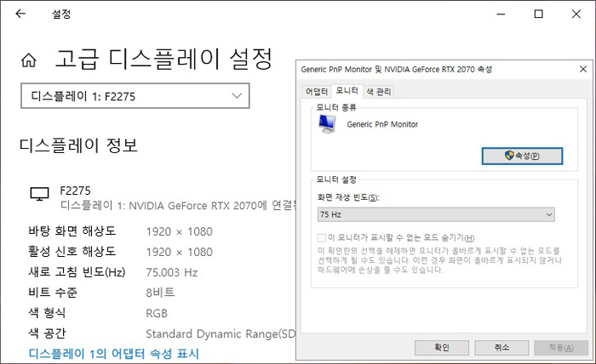Toggle hide unsupported modes checkbox
The image size is (596, 364).
point(322,238)
